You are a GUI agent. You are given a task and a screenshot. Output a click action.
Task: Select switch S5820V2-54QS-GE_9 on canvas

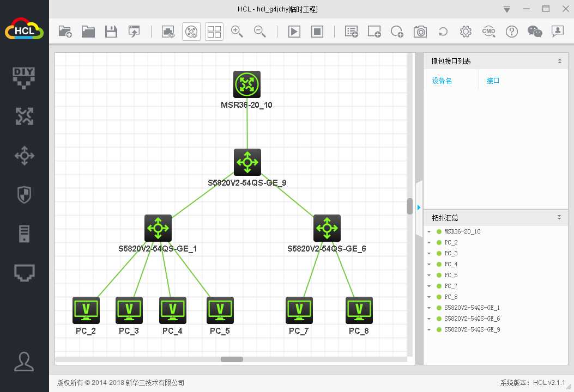247,162
